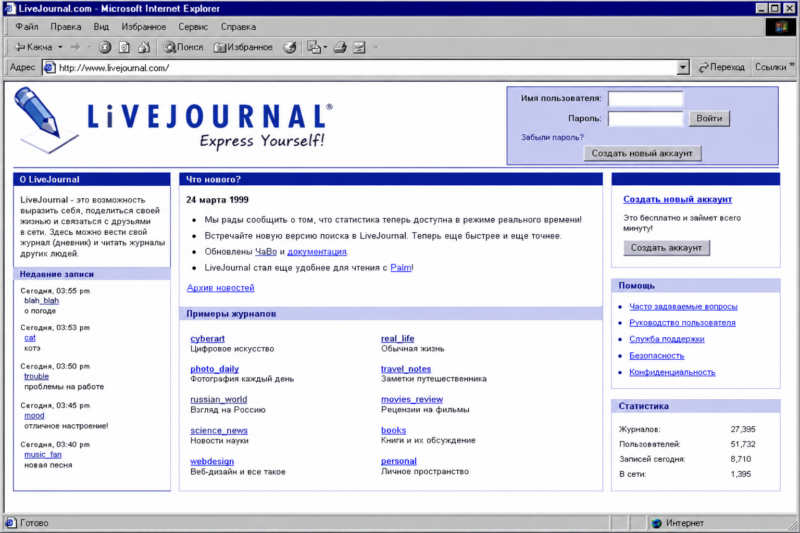Open the Служба поддержки help link
800x533 pixels.
[666, 339]
